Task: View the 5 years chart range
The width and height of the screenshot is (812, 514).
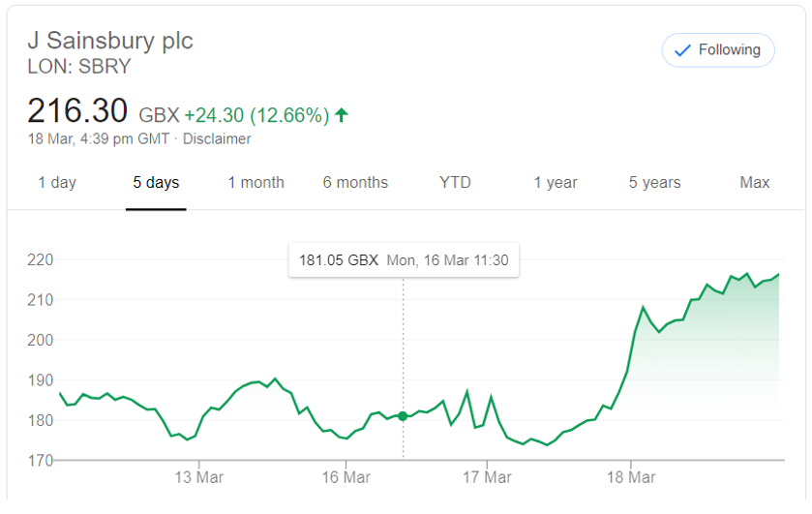Action: point(654,182)
